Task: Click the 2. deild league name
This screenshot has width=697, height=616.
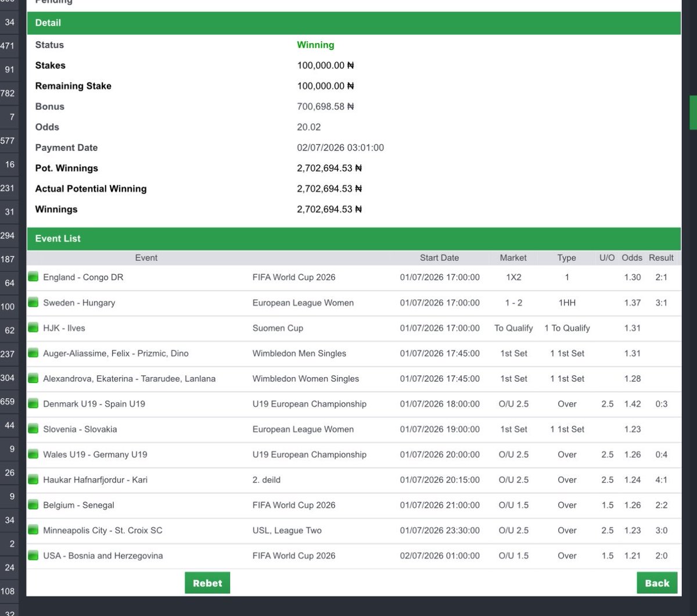Action: pos(266,479)
